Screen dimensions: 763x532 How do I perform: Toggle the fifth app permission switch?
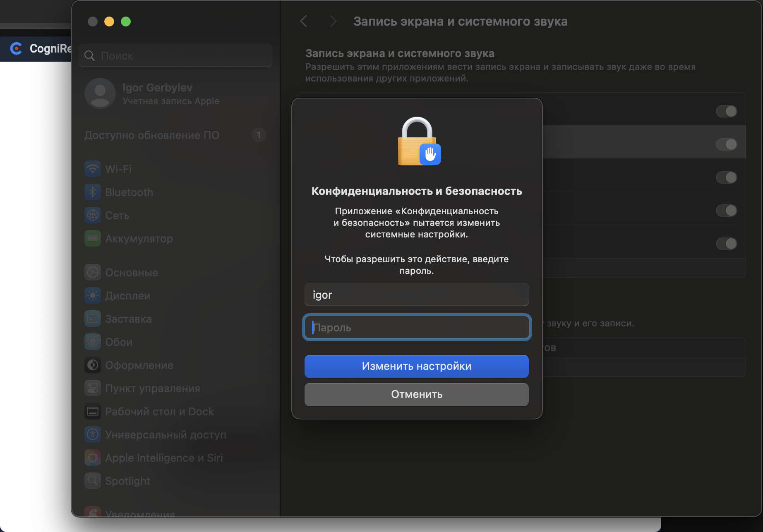(726, 244)
